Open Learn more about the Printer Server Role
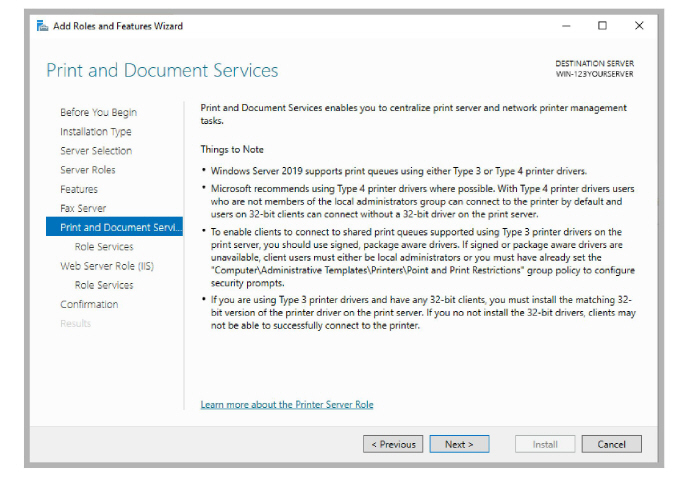686x480 pixels. point(287,405)
